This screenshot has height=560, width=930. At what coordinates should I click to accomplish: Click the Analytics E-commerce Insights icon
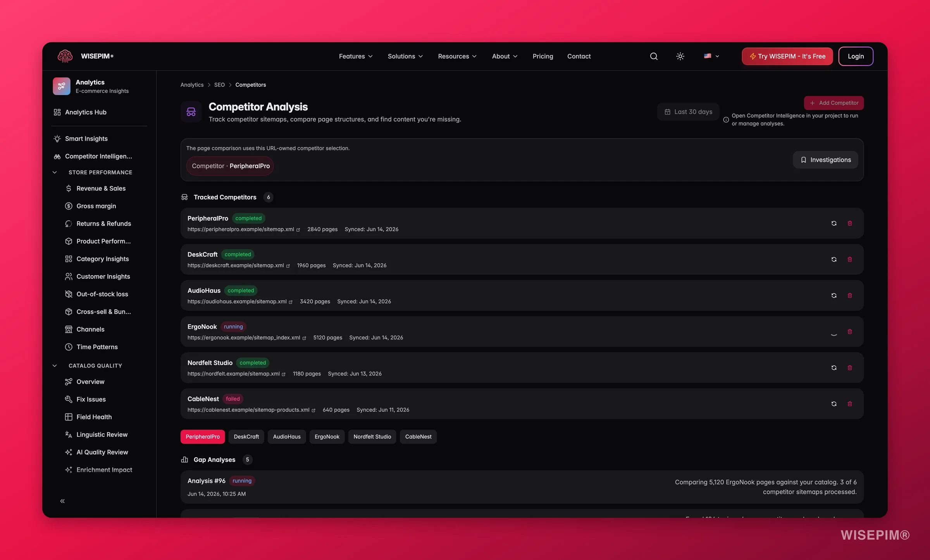point(62,86)
